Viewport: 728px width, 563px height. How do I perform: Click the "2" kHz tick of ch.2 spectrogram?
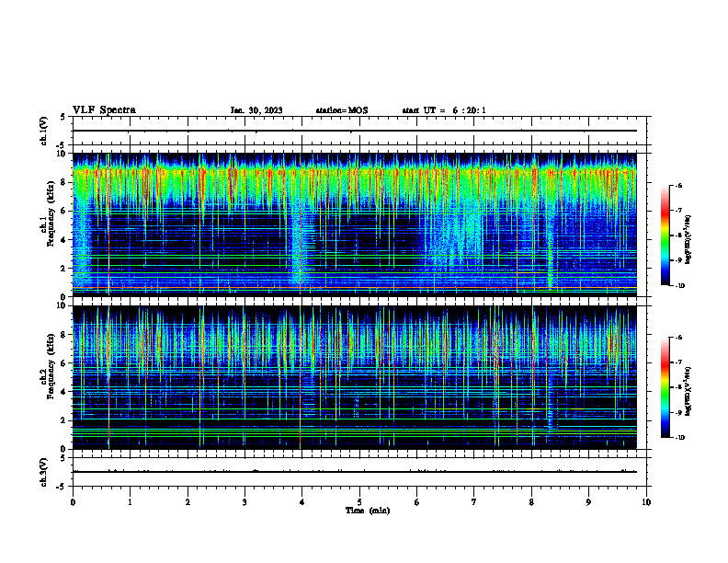(64, 420)
